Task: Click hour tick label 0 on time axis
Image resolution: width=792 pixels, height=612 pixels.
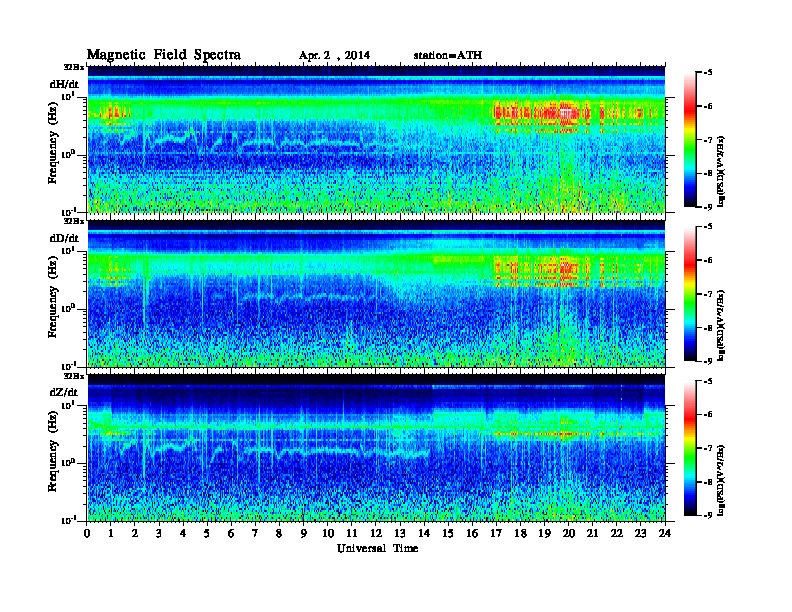Action: (87, 533)
